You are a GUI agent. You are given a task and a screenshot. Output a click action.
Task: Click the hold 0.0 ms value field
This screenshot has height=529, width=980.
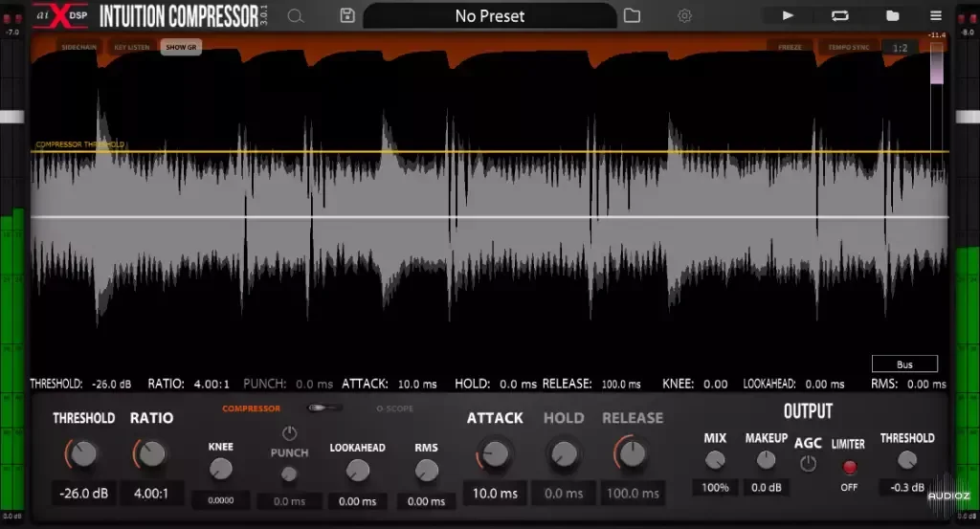tap(564, 494)
